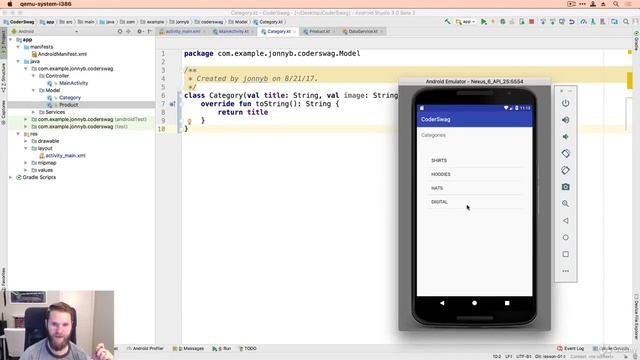640x360 pixels.
Task: Expand the mipmap folder
Action: point(26,163)
